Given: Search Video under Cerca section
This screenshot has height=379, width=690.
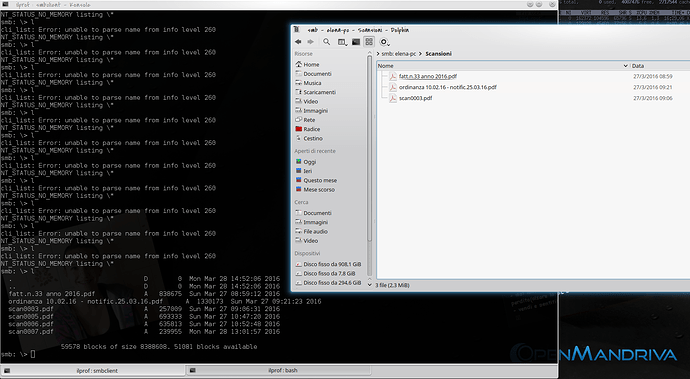Looking at the screenshot, I should [x=307, y=241].
